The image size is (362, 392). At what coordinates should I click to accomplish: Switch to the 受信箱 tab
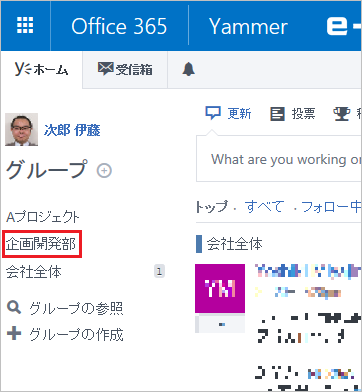pyautogui.click(x=125, y=69)
